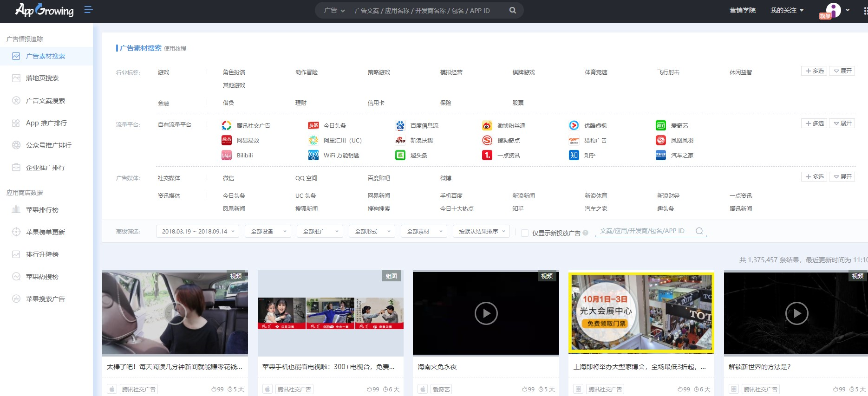Select the 百度信息流 platform icon
The image size is (868, 396).
pos(400,125)
